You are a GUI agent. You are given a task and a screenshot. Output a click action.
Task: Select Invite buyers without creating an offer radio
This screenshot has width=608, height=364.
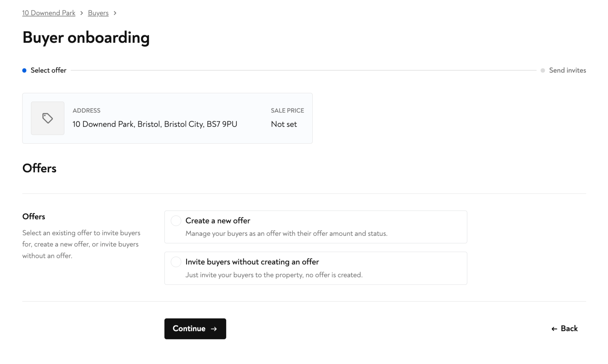(176, 262)
